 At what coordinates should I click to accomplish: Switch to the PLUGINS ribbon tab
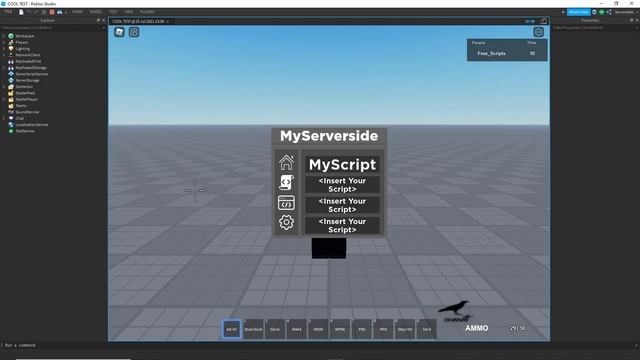pos(147,12)
